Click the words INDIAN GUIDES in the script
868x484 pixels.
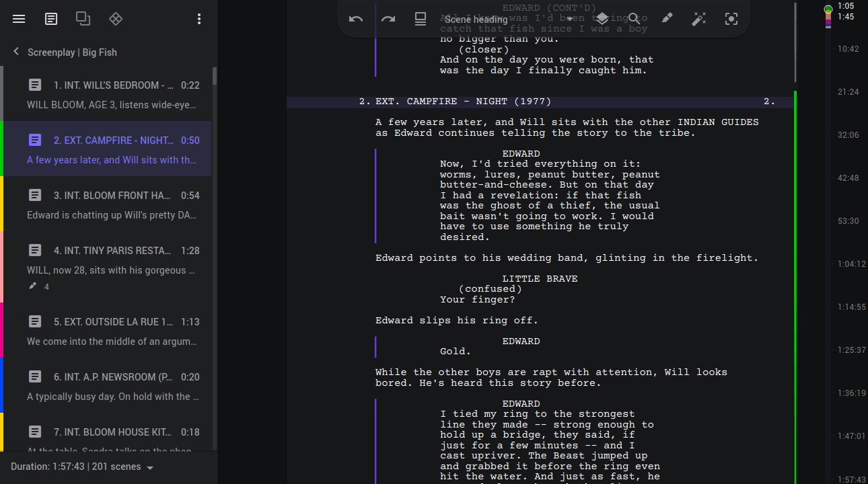(718, 122)
